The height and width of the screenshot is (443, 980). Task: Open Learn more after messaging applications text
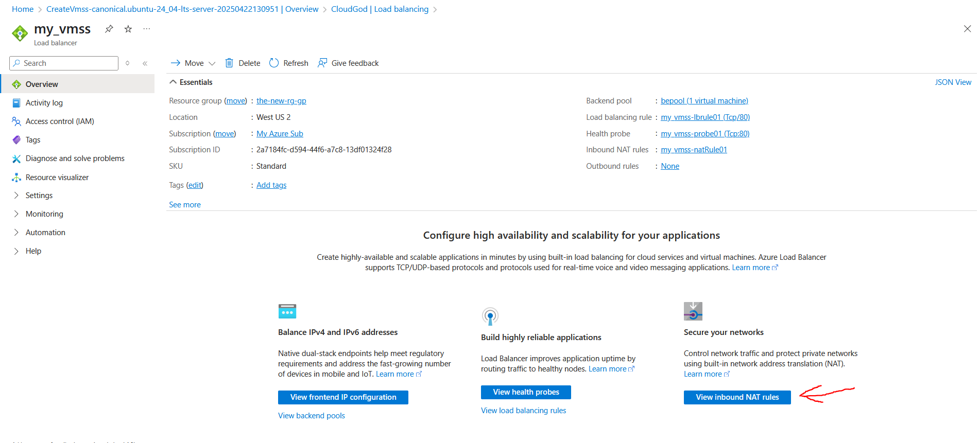(755, 268)
